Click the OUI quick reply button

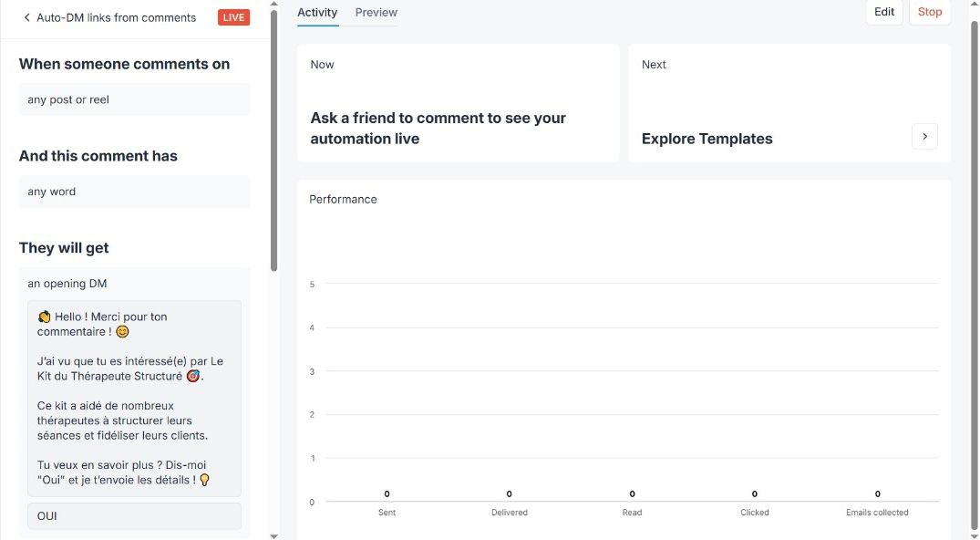pyautogui.click(x=134, y=516)
